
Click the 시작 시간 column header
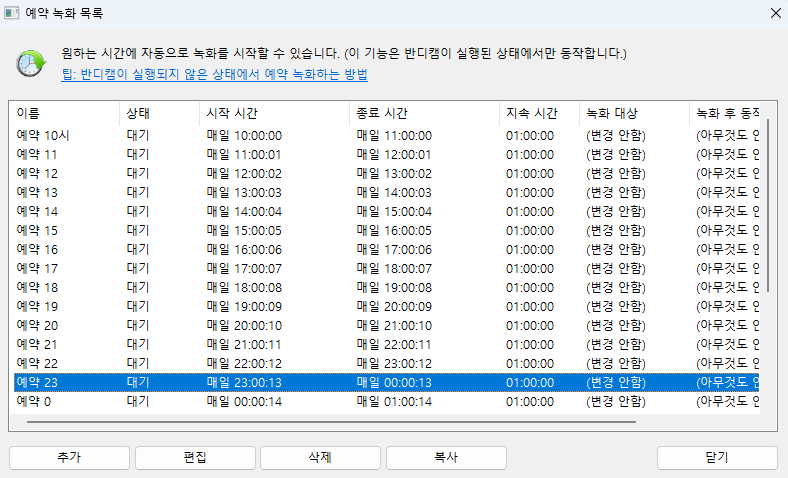coord(273,113)
